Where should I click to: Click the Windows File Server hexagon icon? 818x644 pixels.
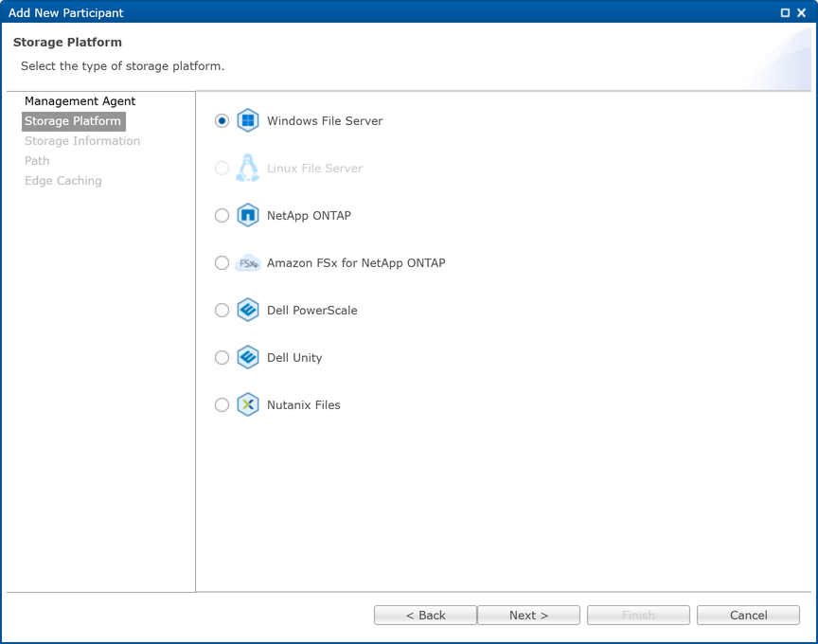(248, 120)
